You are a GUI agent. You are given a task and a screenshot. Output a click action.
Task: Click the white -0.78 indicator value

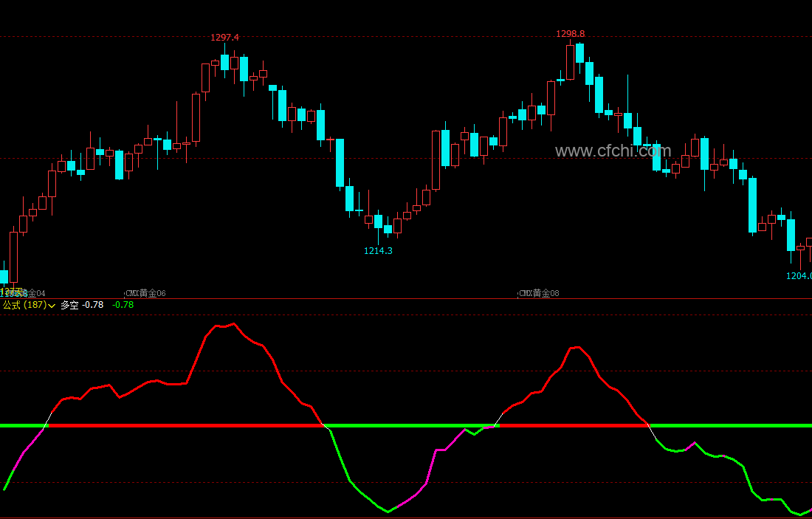[x=93, y=305]
